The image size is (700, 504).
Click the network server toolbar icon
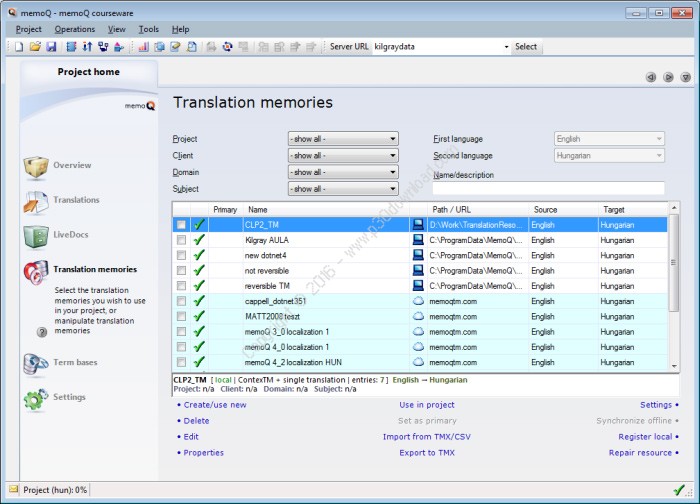pos(103,46)
